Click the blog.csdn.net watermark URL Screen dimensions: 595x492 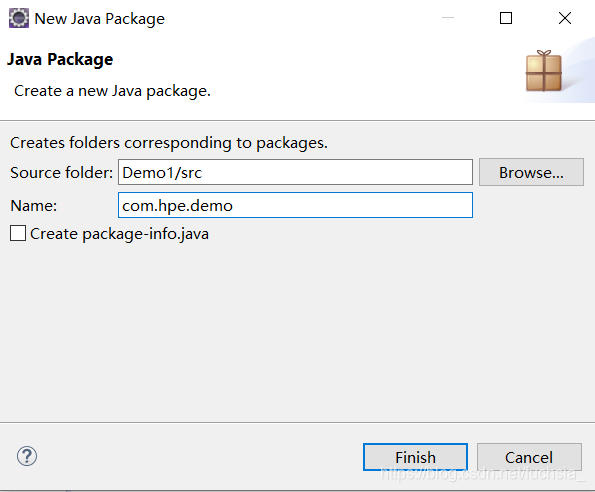click(x=483, y=473)
